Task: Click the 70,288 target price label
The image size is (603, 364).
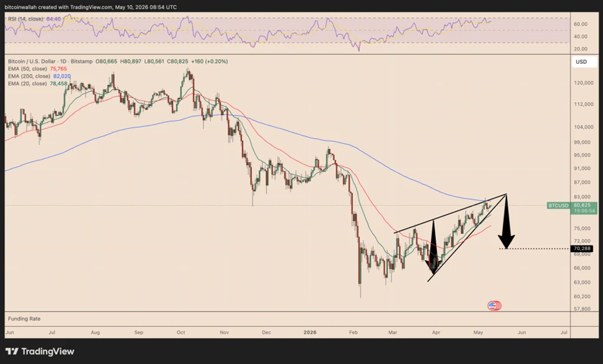Action: click(x=582, y=249)
